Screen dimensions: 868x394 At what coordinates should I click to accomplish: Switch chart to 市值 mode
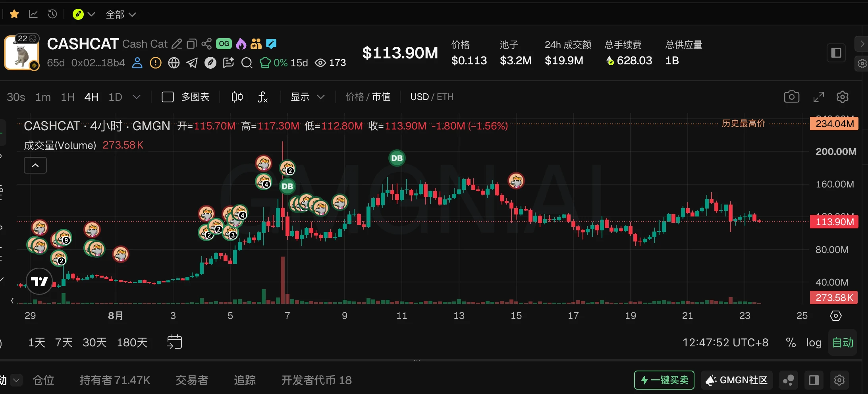381,97
